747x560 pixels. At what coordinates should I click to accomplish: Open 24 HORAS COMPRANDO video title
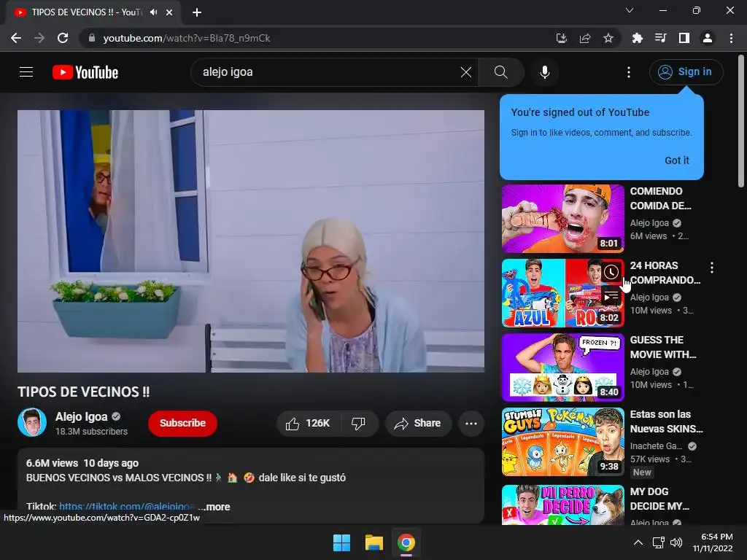tap(665, 273)
